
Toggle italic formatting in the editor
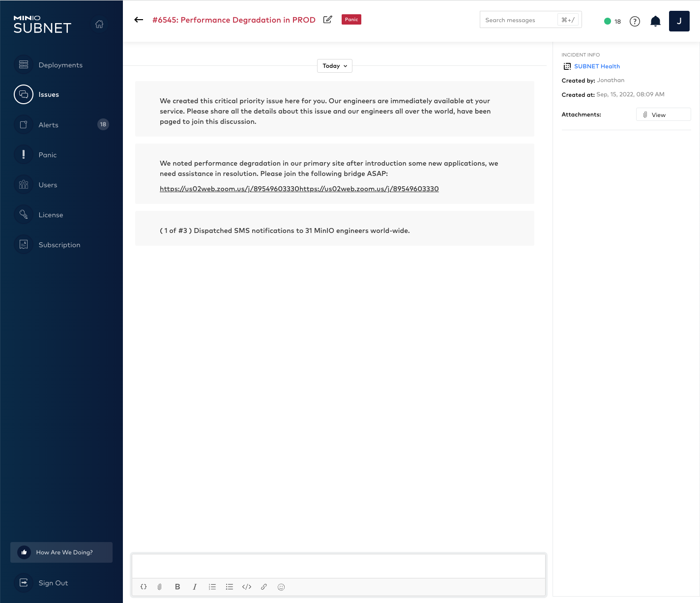coord(195,587)
